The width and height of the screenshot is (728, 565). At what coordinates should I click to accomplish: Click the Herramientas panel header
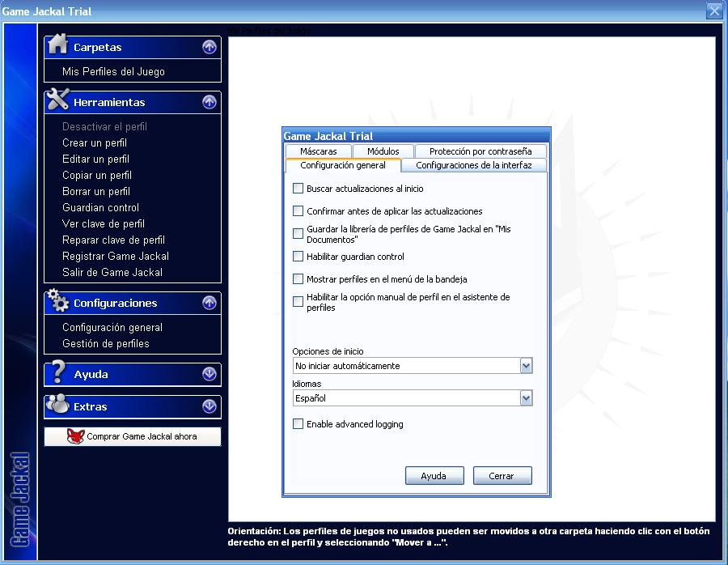tap(133, 102)
